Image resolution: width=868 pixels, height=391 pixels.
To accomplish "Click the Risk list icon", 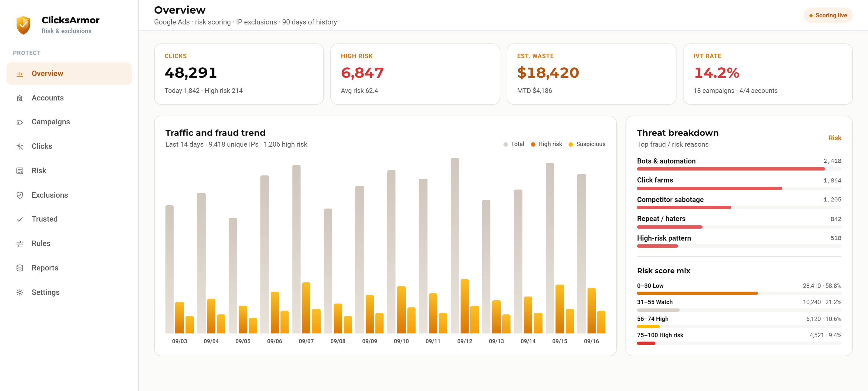I will pyautogui.click(x=20, y=171).
